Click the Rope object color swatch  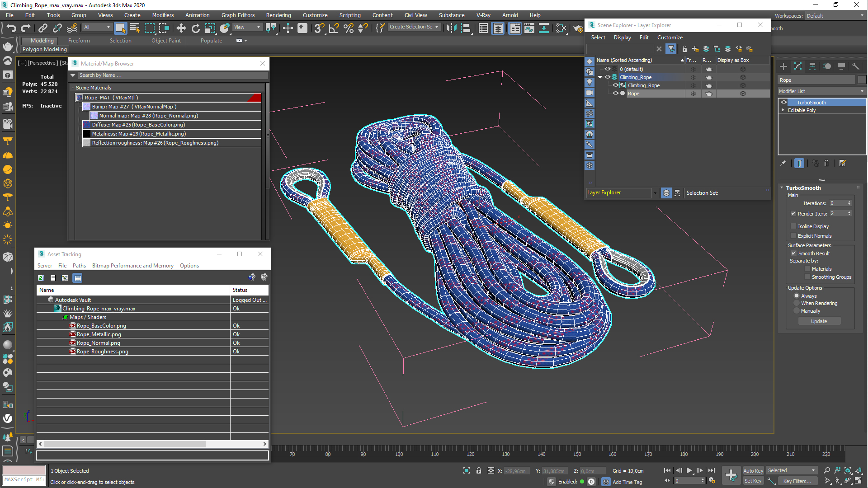pyautogui.click(x=862, y=80)
